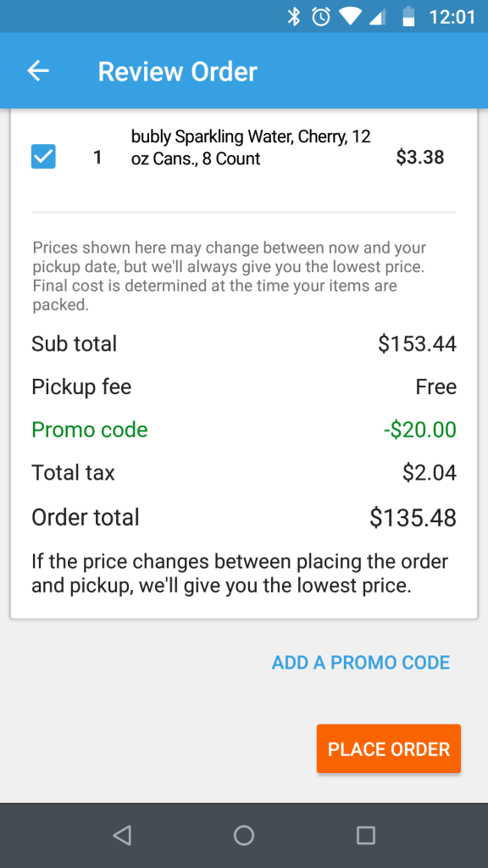Click the PLACE ORDER button
This screenshot has height=868, width=488.
tap(388, 748)
